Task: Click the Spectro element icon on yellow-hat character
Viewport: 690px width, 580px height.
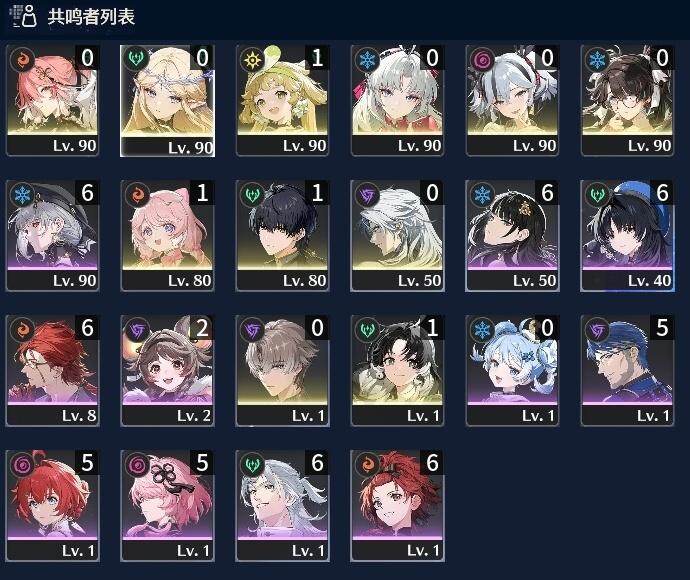Action: point(252,59)
